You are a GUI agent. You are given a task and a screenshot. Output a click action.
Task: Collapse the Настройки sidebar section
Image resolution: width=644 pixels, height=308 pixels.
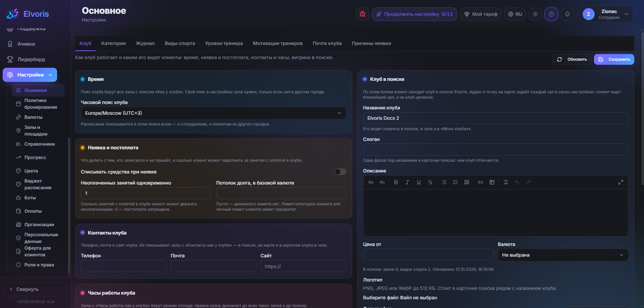(x=30, y=75)
